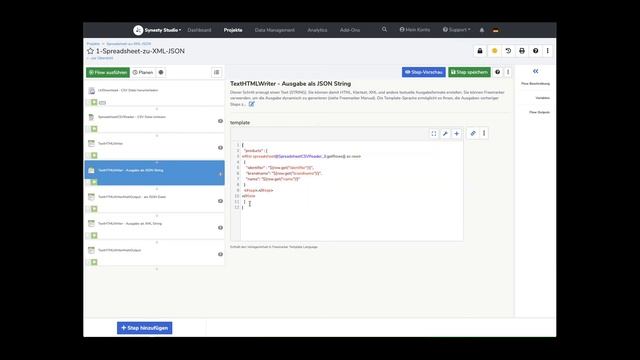Follow the zur Übersicht link
The width and height of the screenshot is (640, 360).
[x=100, y=58]
